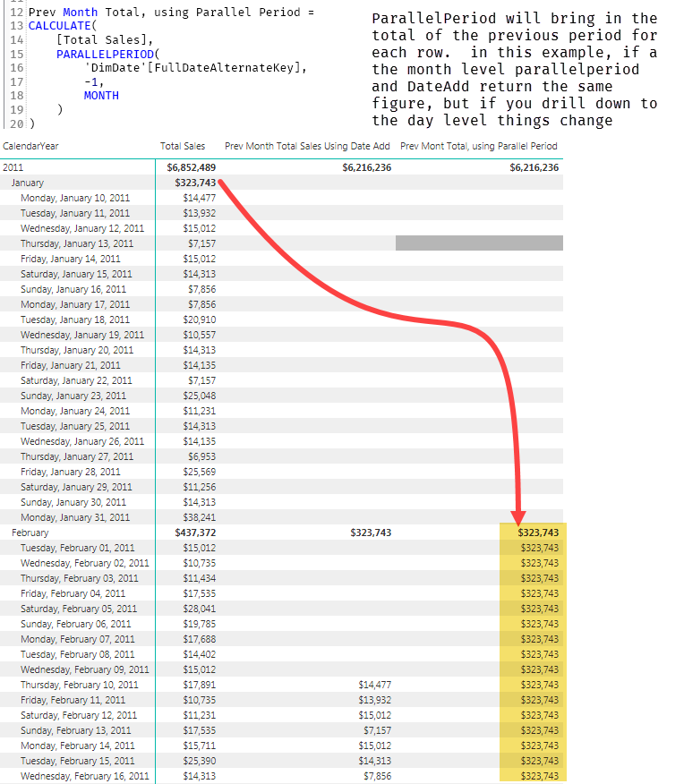Click 'DimDate'[FullDateAlternateKey] in the formula
Image resolution: width=684 pixels, height=784 pixels.
pyautogui.click(x=192, y=67)
